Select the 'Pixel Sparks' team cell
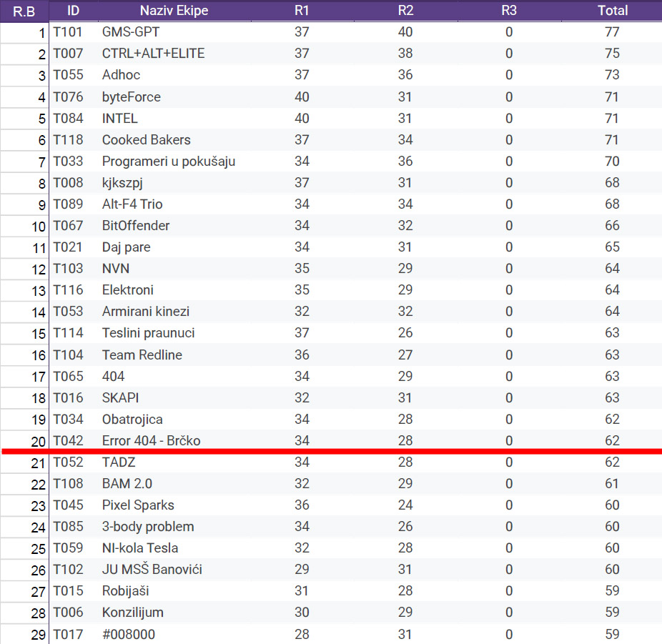The image size is (662, 644). (138, 505)
